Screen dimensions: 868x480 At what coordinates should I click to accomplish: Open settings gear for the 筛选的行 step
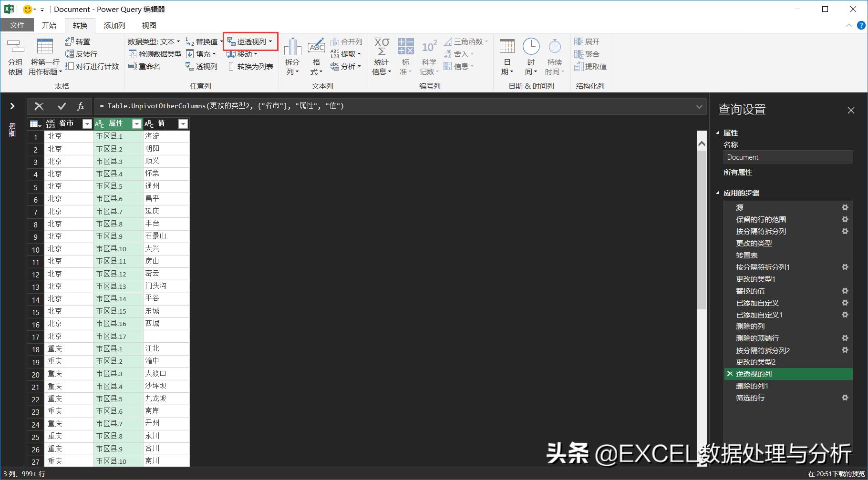click(x=845, y=398)
